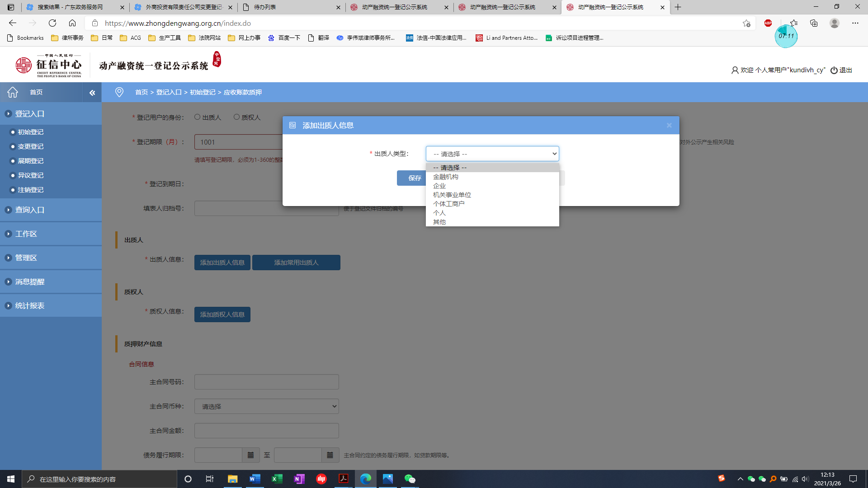Choose 金融机构 from the dropdown list

tap(446, 177)
